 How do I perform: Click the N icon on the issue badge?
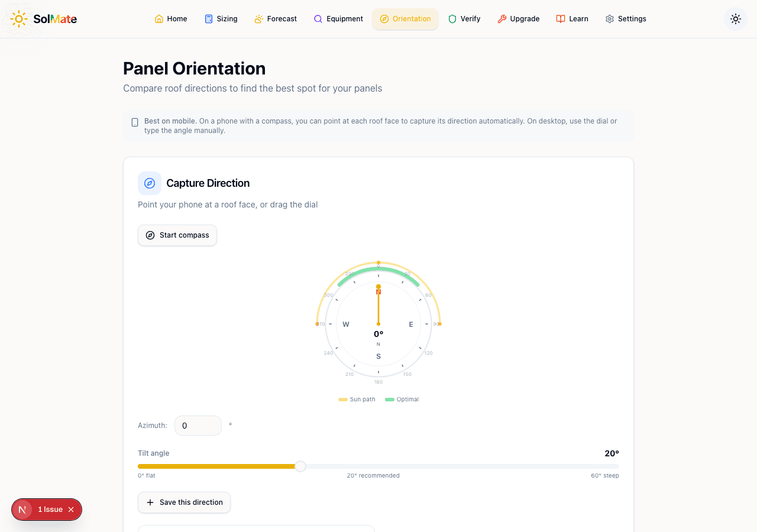[x=22, y=509]
